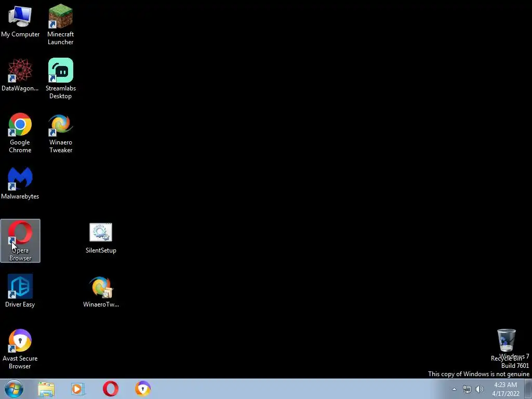Click the WinaeroTw... installer icon

[x=101, y=292]
